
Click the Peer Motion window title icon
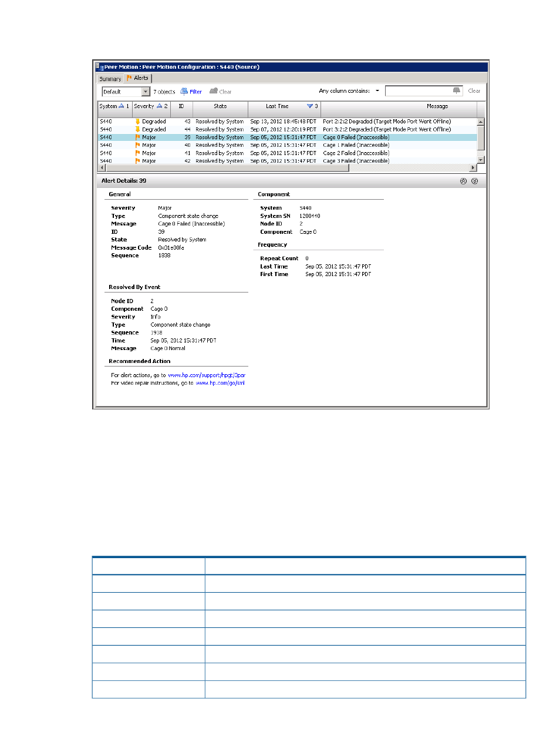[x=100, y=67]
